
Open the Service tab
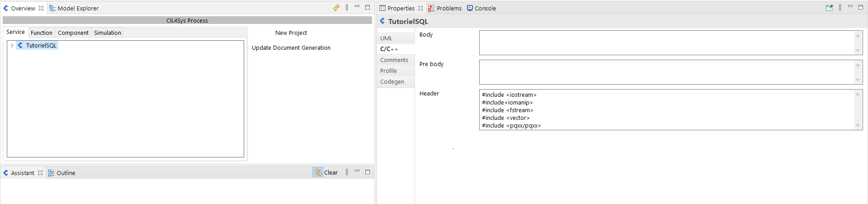pyautogui.click(x=15, y=32)
